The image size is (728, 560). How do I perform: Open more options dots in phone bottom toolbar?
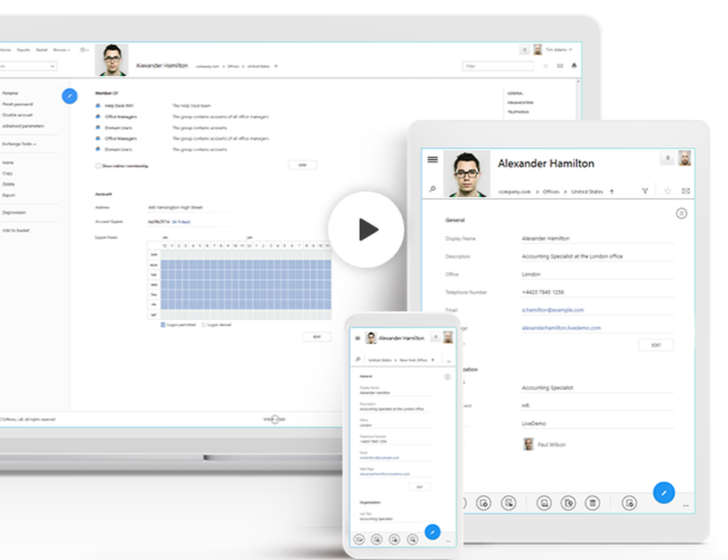pos(448,541)
